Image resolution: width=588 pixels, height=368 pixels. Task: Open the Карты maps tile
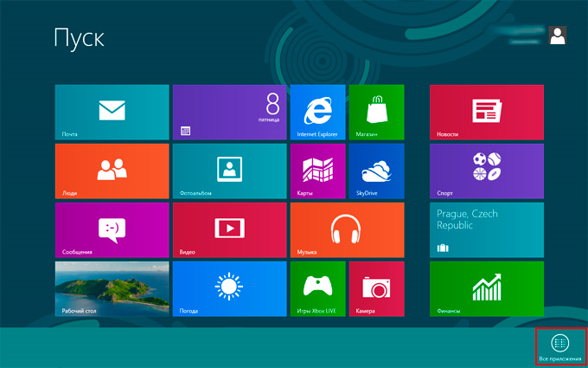tap(317, 171)
